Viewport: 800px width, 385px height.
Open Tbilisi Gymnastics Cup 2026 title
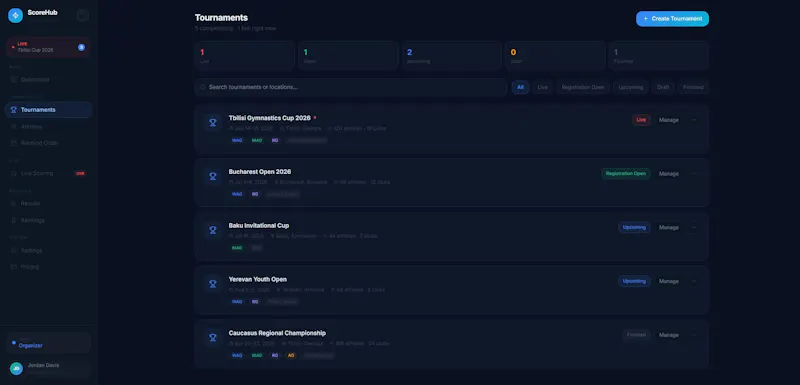[x=269, y=118]
